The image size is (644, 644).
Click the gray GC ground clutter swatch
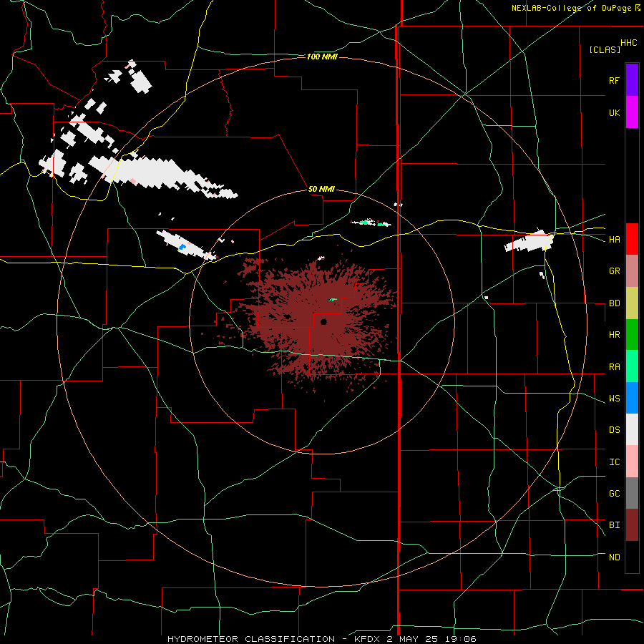tap(632, 493)
